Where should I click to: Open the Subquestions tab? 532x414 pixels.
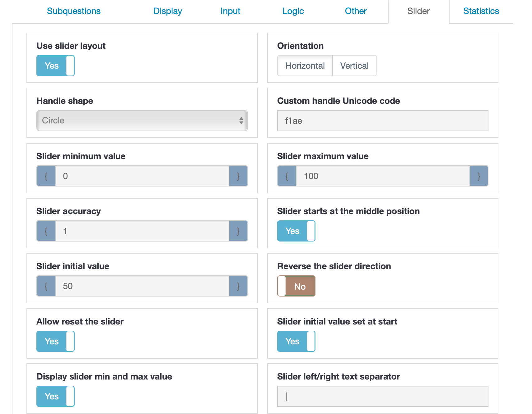click(x=74, y=11)
